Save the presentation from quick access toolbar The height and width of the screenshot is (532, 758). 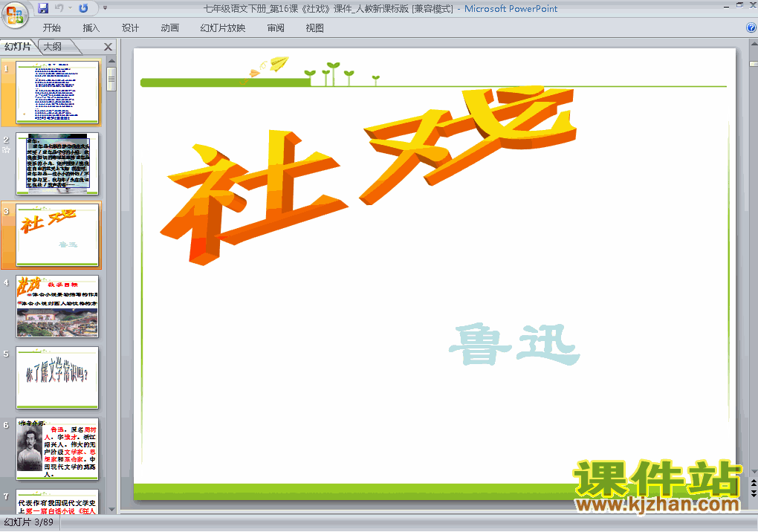[43, 8]
